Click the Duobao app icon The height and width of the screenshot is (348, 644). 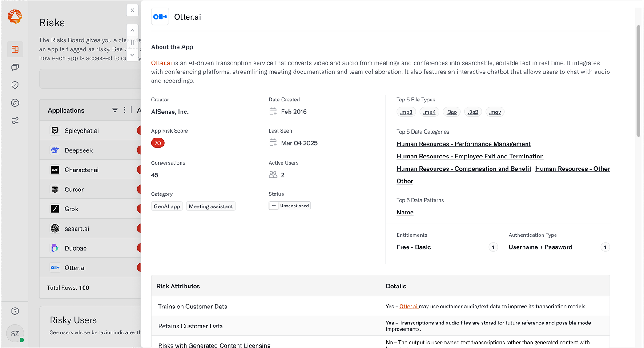[x=55, y=248]
